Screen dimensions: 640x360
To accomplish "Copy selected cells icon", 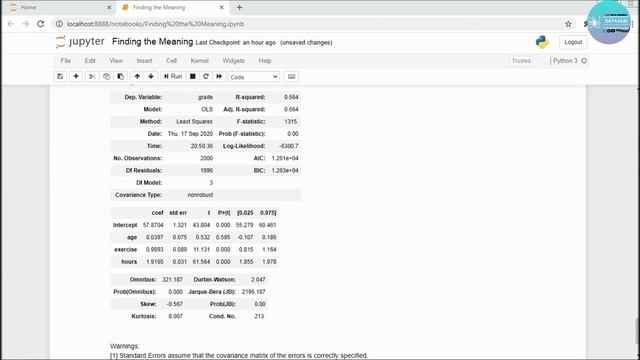I will (x=106, y=76).
